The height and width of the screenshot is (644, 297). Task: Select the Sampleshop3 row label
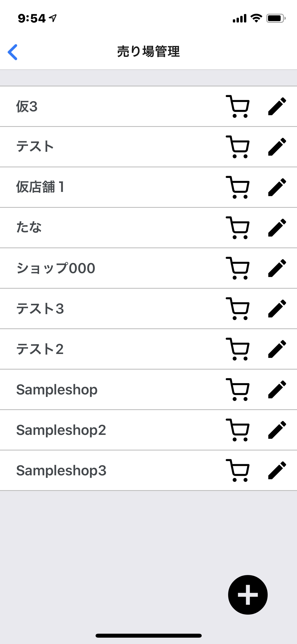[x=61, y=470]
